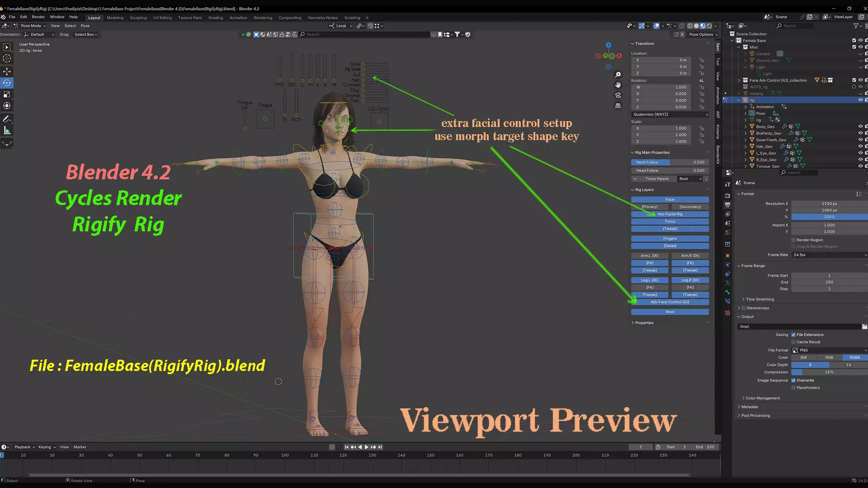Adjust the Neck Follow slider
Image resolution: width=868 pixels, height=488 pixels.
670,162
